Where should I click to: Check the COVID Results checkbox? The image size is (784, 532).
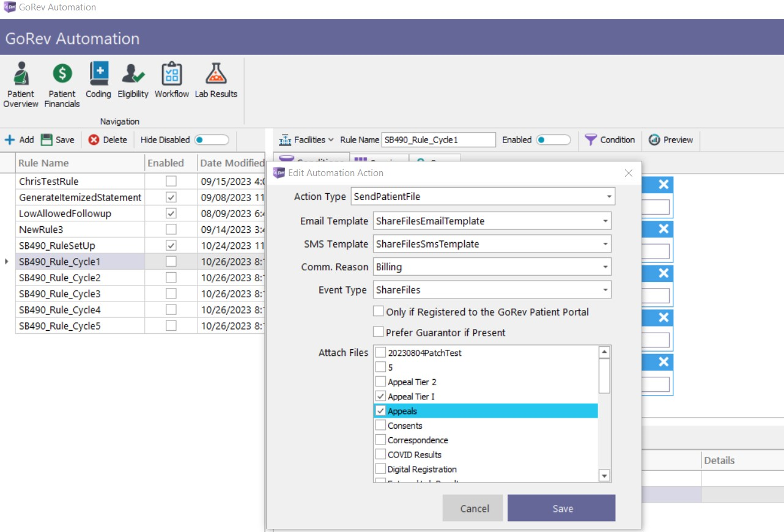[381, 454]
